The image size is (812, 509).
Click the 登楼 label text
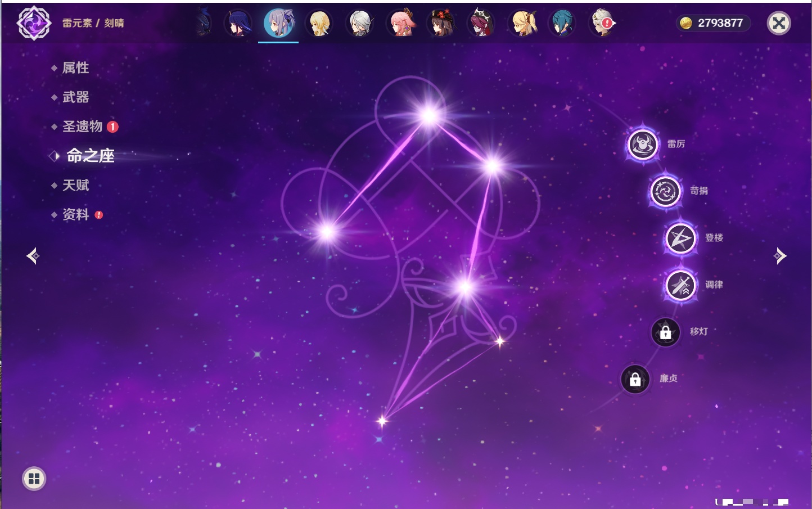point(714,238)
